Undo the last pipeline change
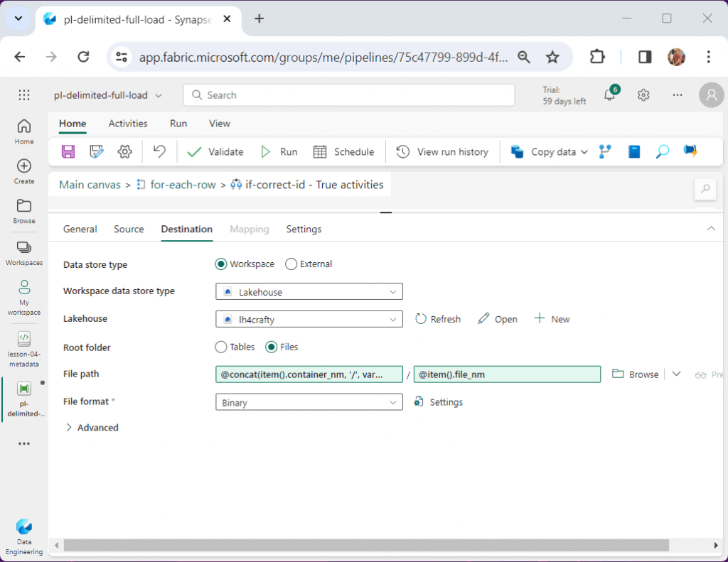This screenshot has height=562, width=728. (158, 151)
